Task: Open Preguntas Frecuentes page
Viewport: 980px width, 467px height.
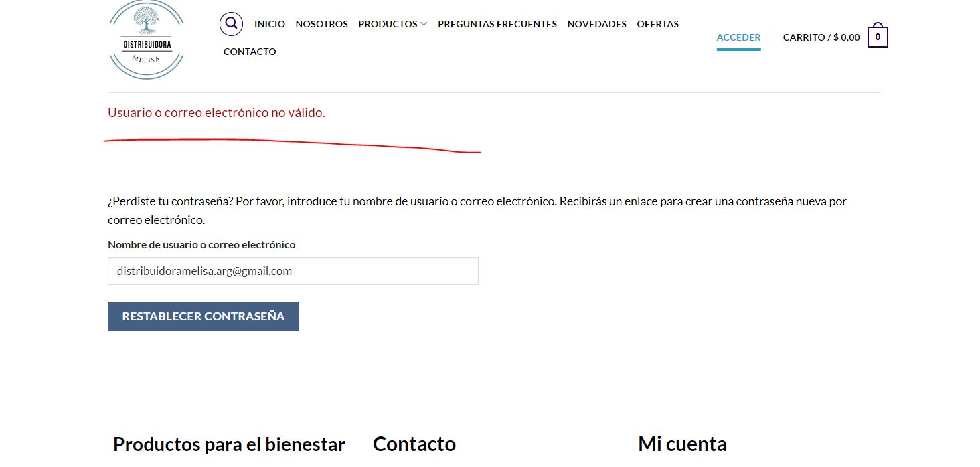Action: click(497, 24)
